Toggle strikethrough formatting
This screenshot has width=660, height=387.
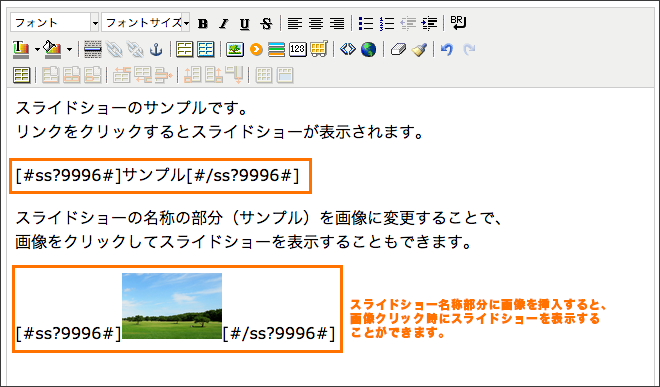(266, 24)
